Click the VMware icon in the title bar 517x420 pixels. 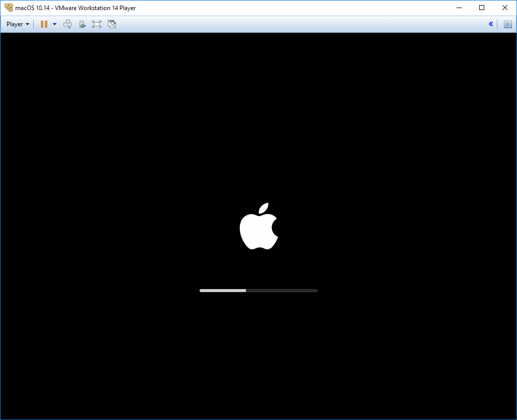click(8, 8)
